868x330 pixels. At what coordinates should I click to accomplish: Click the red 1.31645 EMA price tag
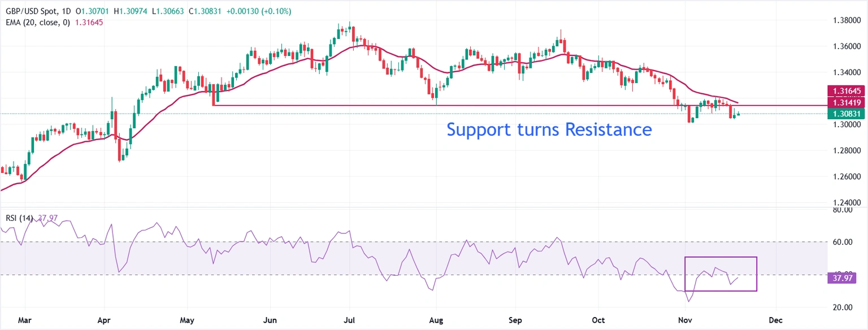pyautogui.click(x=845, y=90)
